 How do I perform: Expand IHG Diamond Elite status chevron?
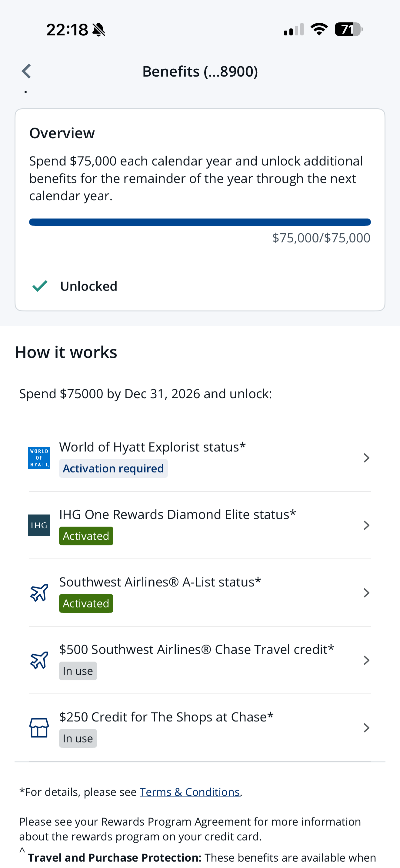click(x=366, y=525)
